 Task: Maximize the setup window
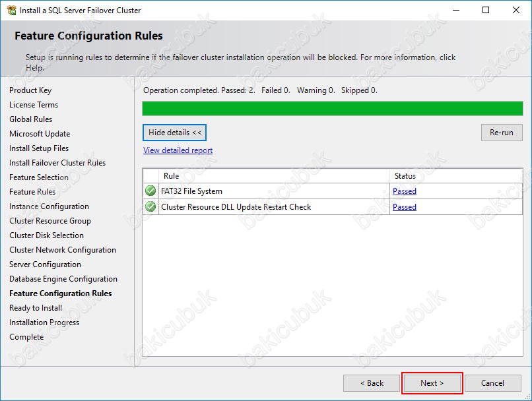click(x=486, y=10)
